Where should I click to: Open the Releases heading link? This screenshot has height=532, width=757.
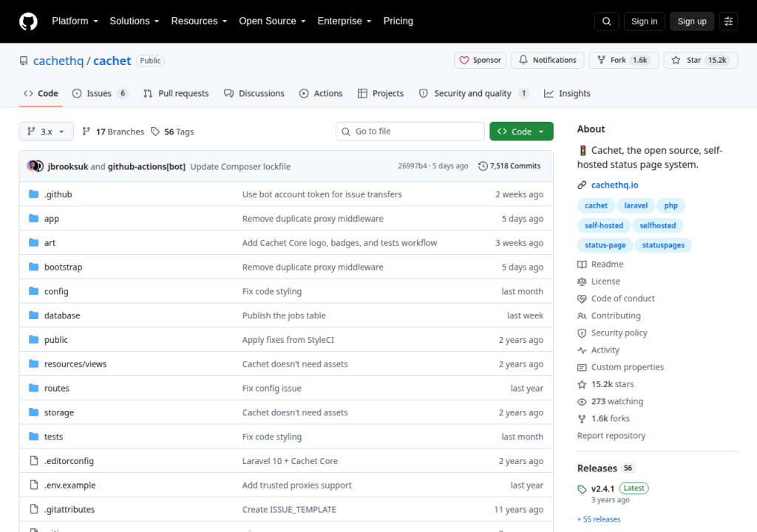[597, 468]
